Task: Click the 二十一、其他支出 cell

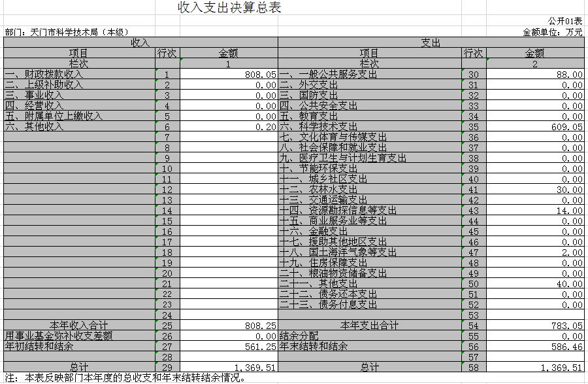Action: tap(370, 284)
